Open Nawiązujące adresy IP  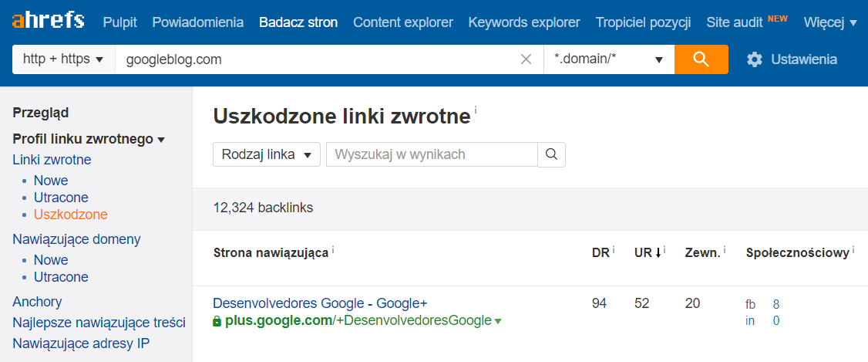(81, 343)
